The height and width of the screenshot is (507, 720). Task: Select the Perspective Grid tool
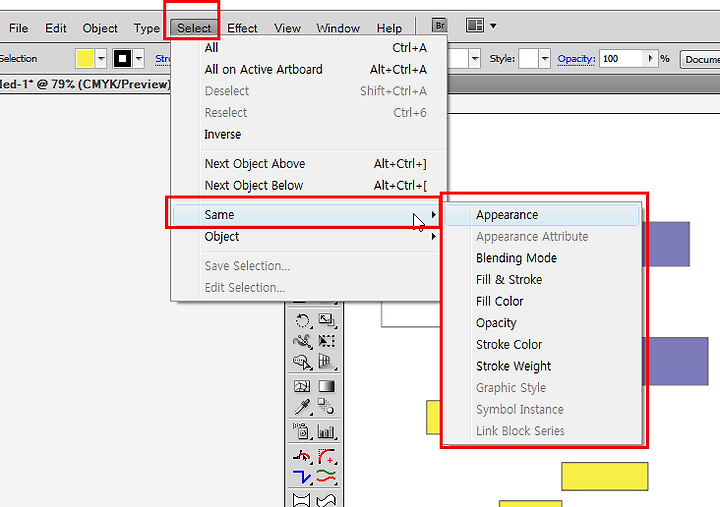click(x=326, y=362)
